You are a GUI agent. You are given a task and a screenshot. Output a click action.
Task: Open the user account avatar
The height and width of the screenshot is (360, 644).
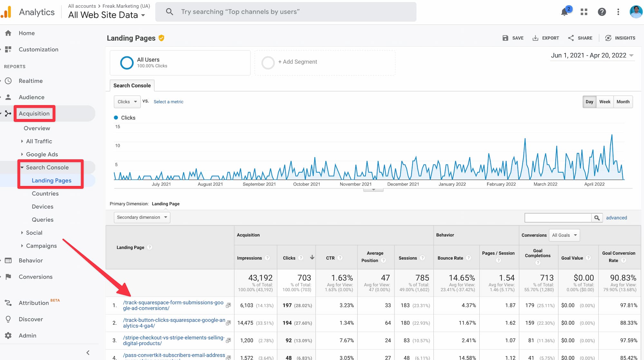636,12
